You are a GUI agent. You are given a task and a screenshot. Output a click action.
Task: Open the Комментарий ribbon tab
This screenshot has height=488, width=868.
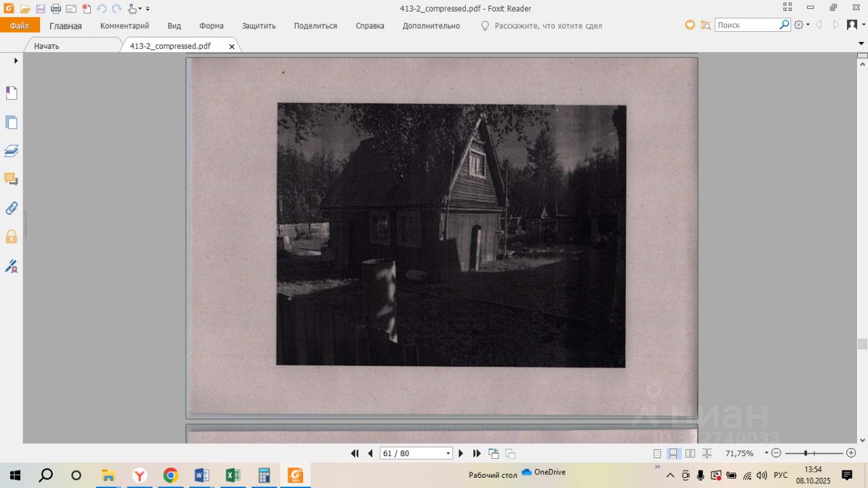pos(124,26)
